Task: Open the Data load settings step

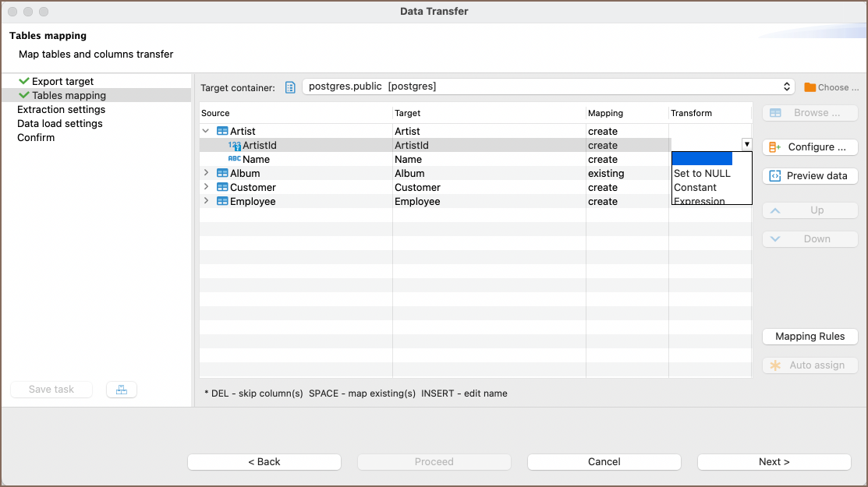Action: click(60, 124)
